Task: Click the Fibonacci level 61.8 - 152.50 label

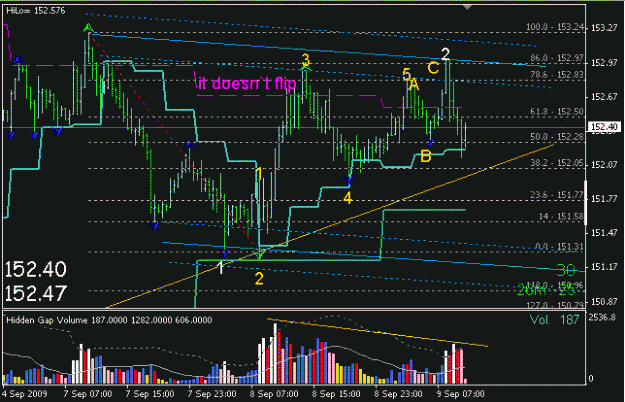Action: click(x=557, y=112)
